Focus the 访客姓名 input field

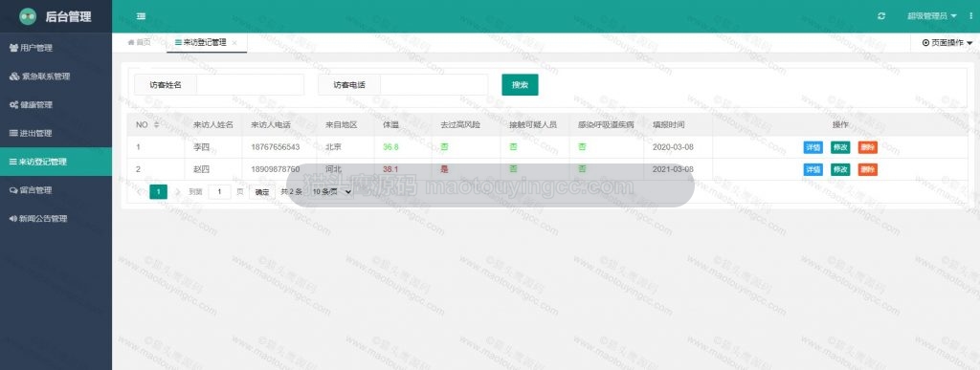coord(250,85)
